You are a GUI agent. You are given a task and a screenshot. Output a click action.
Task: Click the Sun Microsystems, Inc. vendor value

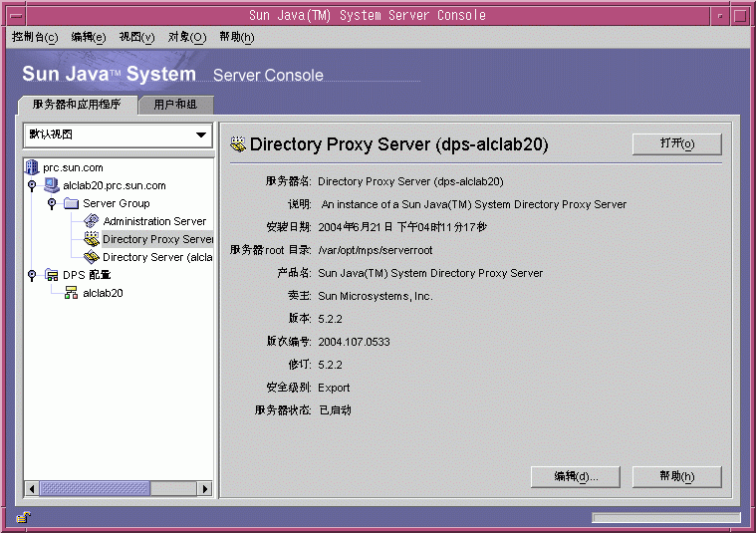coord(376,296)
